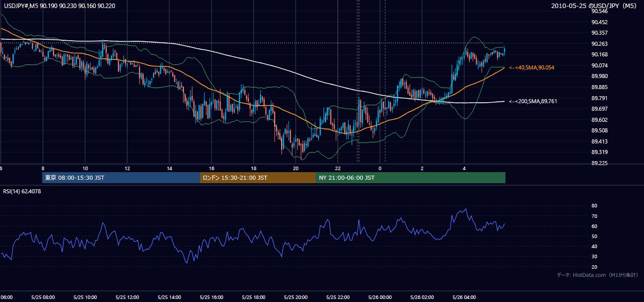
Task: Click bottom time label 5/25 22:00
Action: click(338, 297)
